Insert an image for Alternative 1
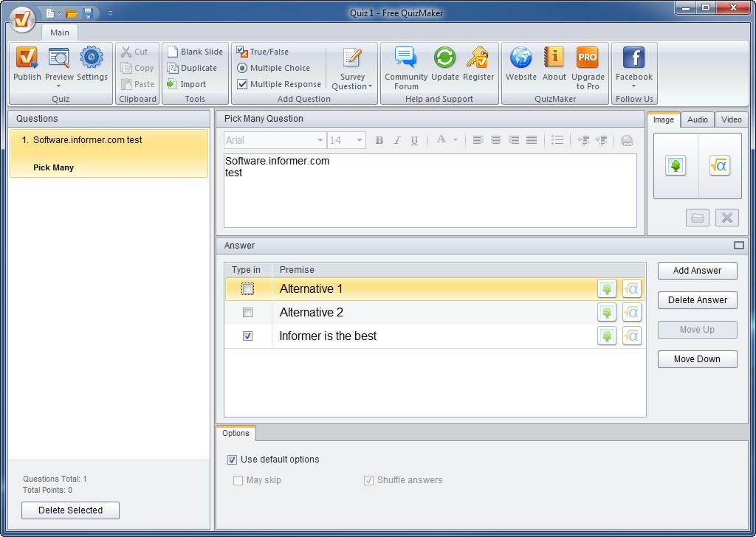Viewport: 756px width, 537px height. pos(606,288)
